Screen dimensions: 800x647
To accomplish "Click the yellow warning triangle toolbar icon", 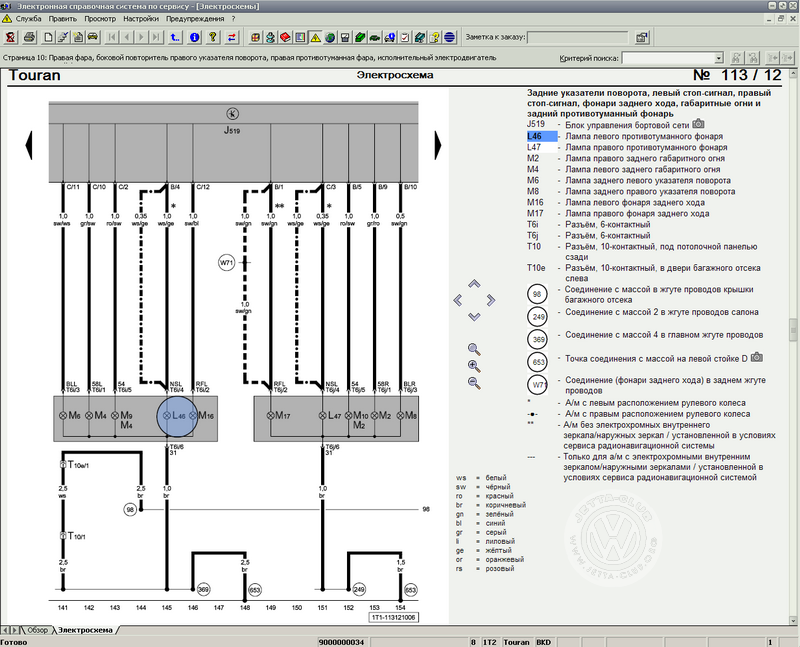I will tap(315, 37).
